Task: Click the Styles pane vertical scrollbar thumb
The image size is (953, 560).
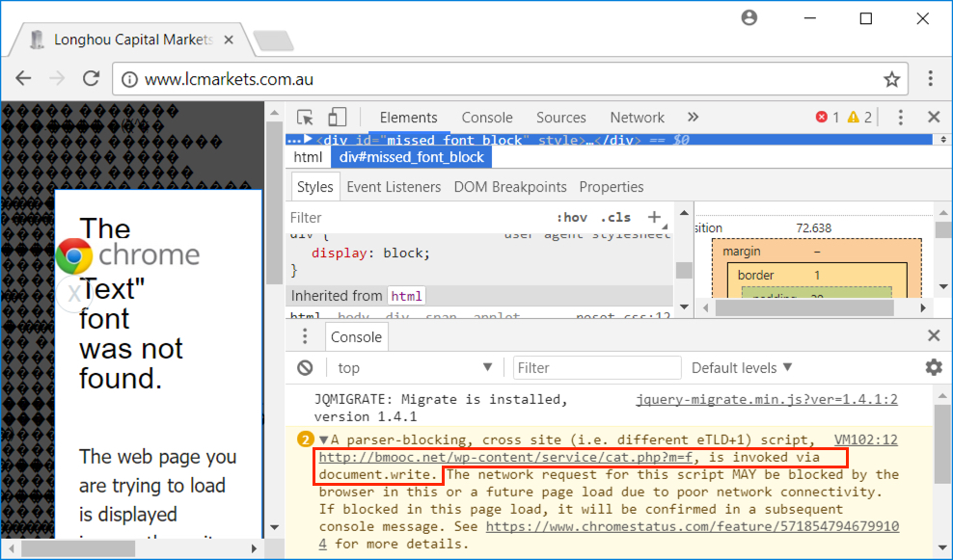Action: 684,270
